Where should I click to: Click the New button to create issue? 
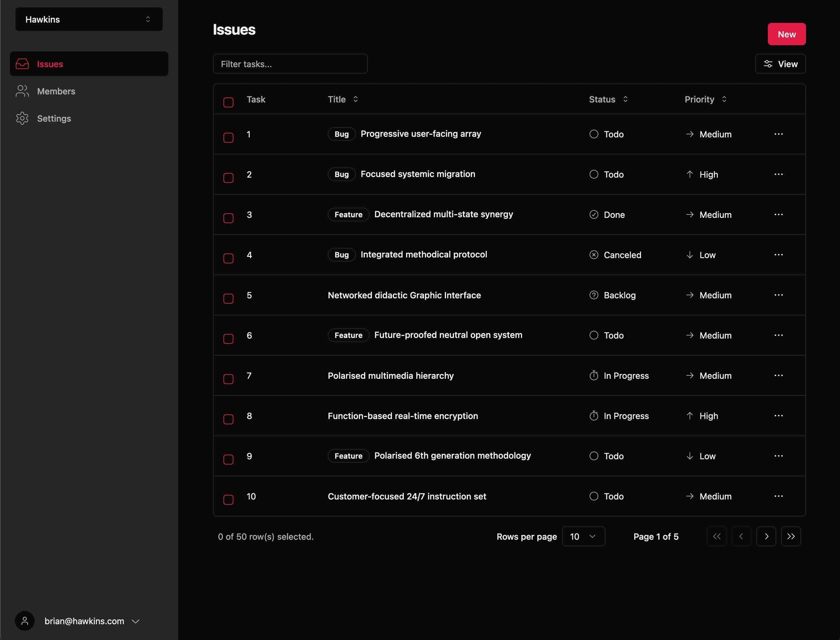tap(786, 34)
